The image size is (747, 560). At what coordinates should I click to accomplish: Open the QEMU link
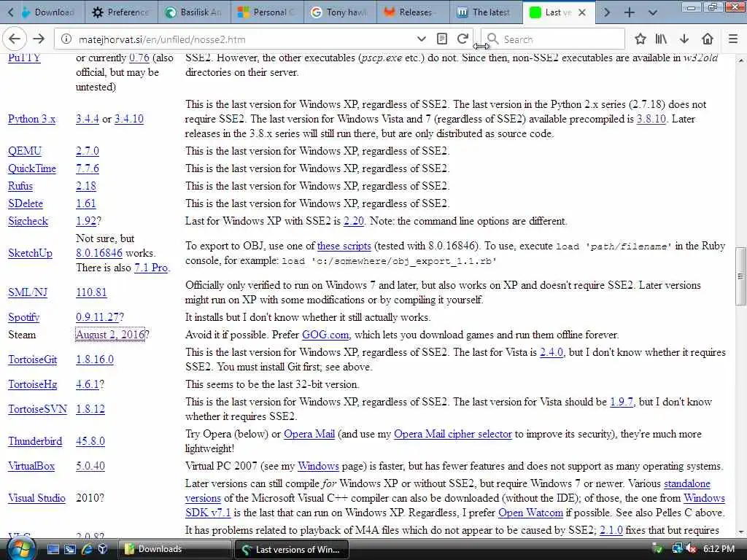click(x=25, y=151)
